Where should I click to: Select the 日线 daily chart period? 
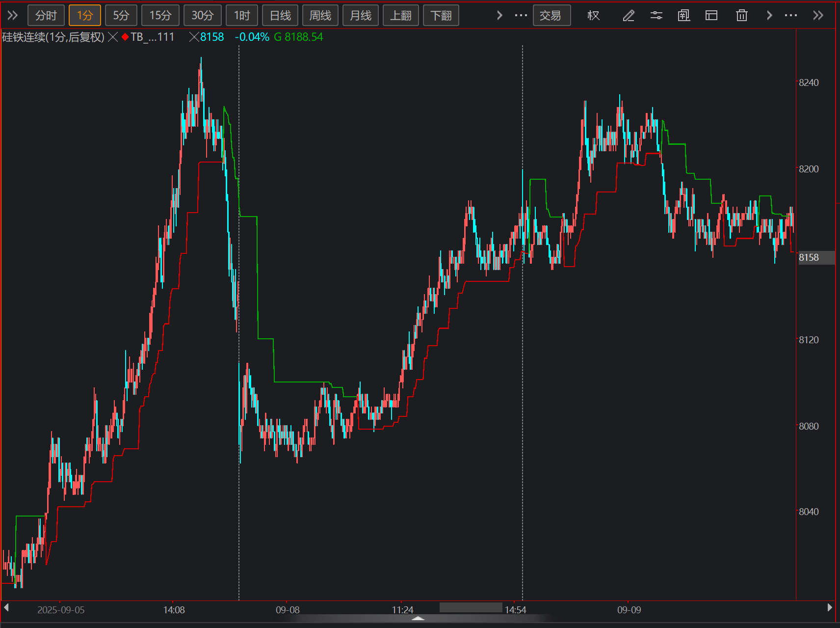tap(280, 16)
